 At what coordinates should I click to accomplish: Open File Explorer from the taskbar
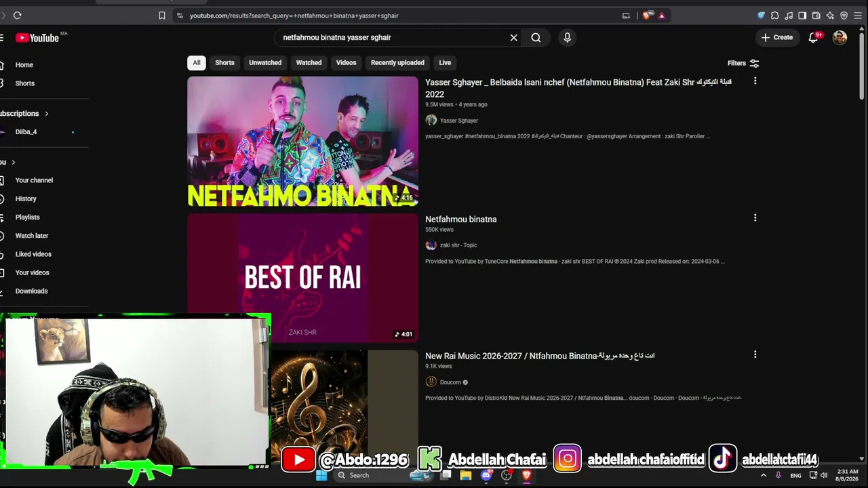point(466,475)
